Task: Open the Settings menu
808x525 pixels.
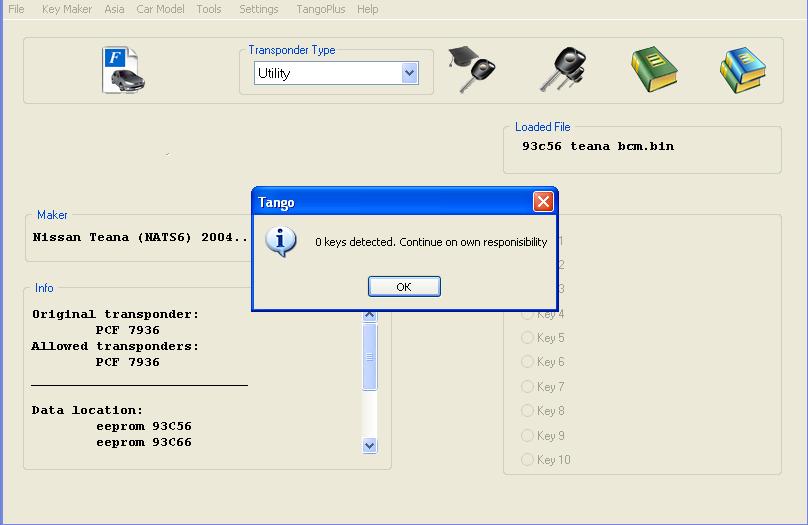Action: coord(259,9)
